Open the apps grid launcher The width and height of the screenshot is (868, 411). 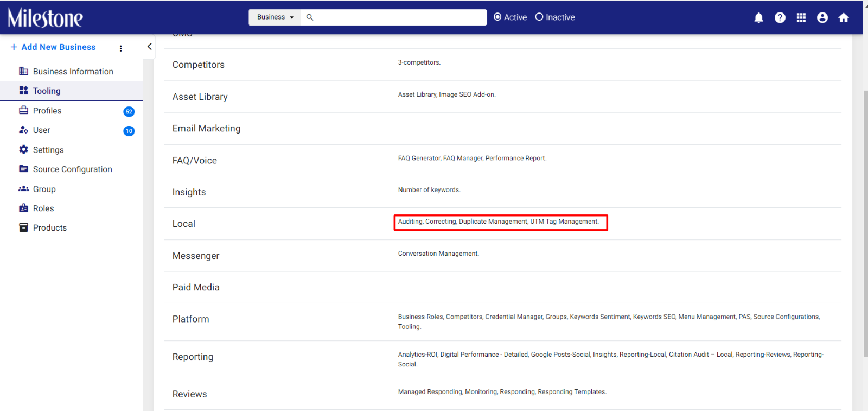click(x=801, y=18)
